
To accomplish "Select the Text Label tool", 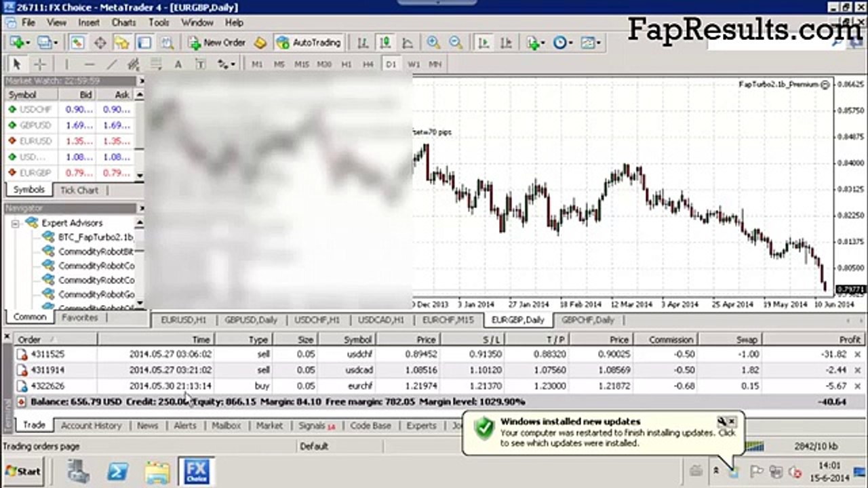I will (201, 64).
